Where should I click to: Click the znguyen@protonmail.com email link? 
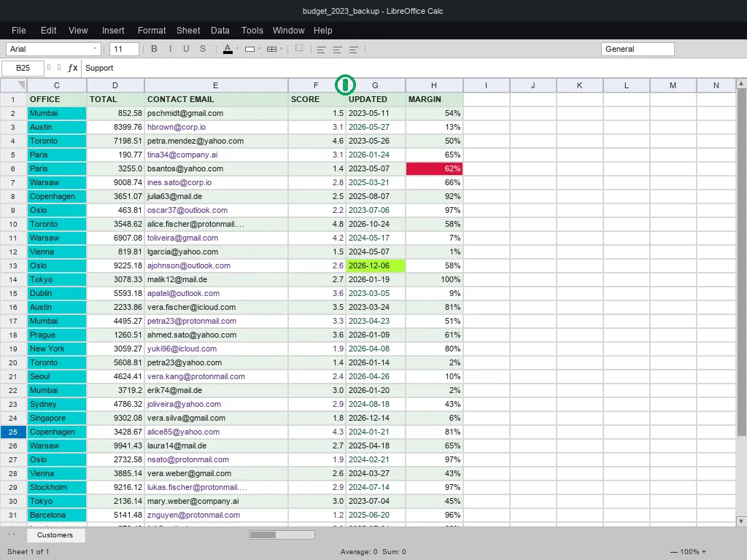193,515
